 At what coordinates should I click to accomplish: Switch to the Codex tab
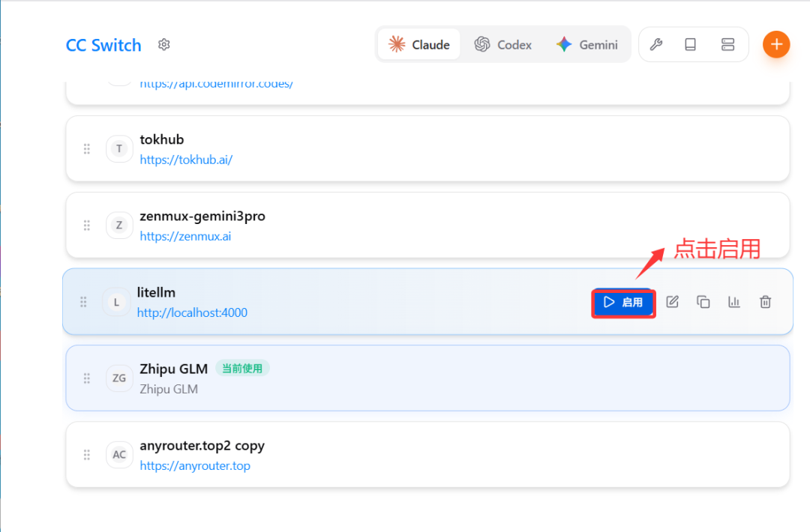[503, 45]
